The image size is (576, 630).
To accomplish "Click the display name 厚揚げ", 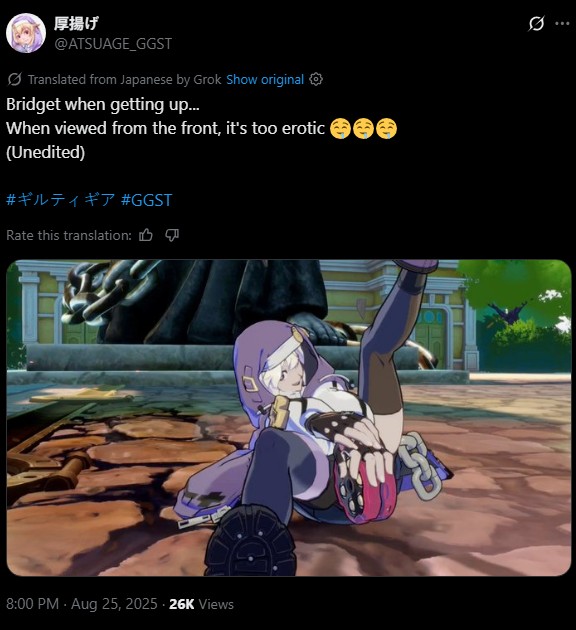I will (x=76, y=23).
